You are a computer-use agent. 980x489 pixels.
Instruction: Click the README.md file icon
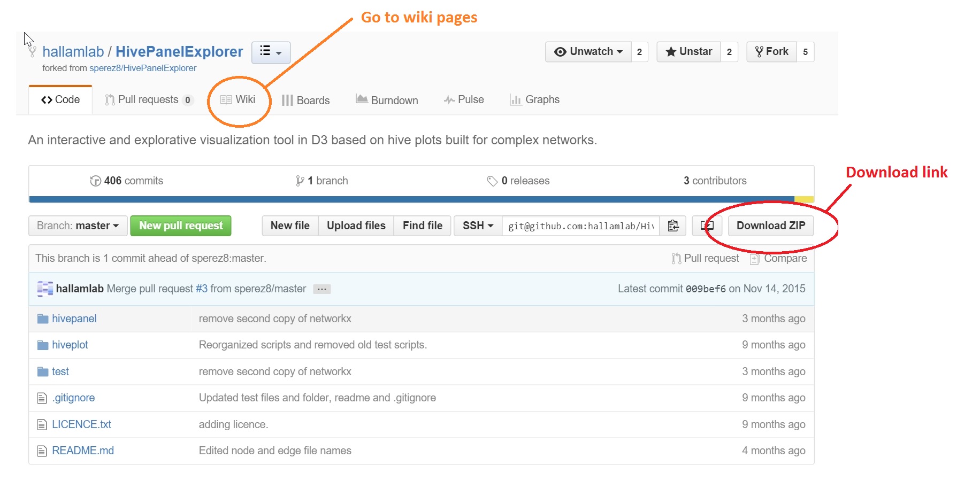click(42, 451)
